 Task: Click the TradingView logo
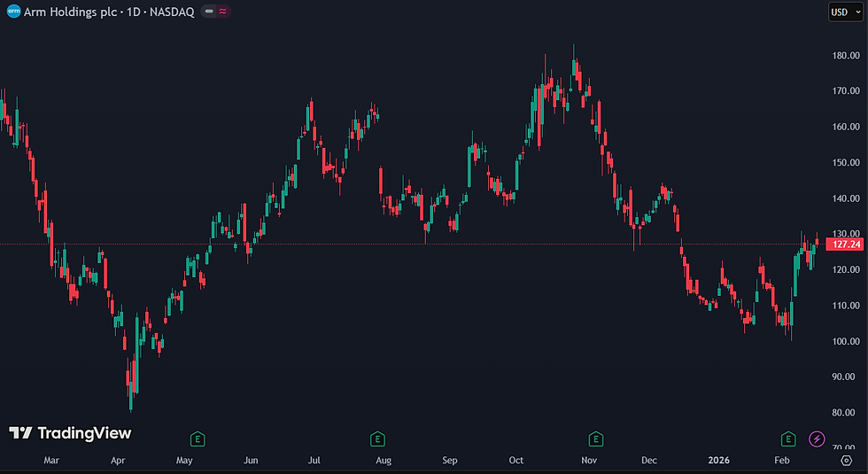[70, 433]
